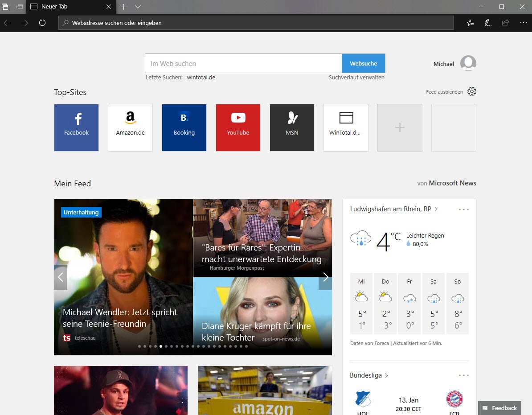The height and width of the screenshot is (415, 532).
Task: Click the add notes pen icon
Action: 488,23
